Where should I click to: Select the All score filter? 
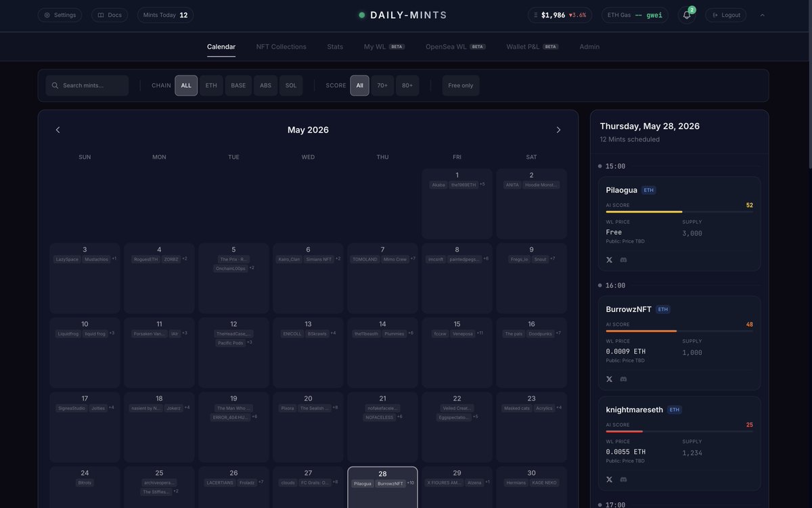pyautogui.click(x=359, y=85)
